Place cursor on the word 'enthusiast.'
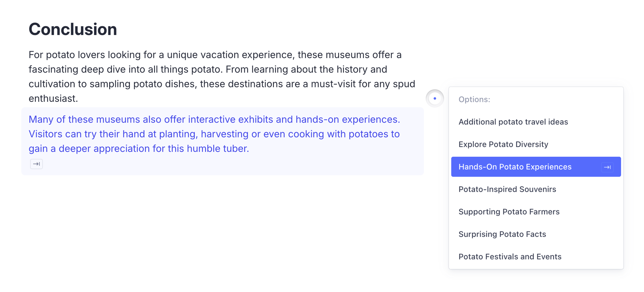Screen dimensions: 644x292 [x=53, y=99]
